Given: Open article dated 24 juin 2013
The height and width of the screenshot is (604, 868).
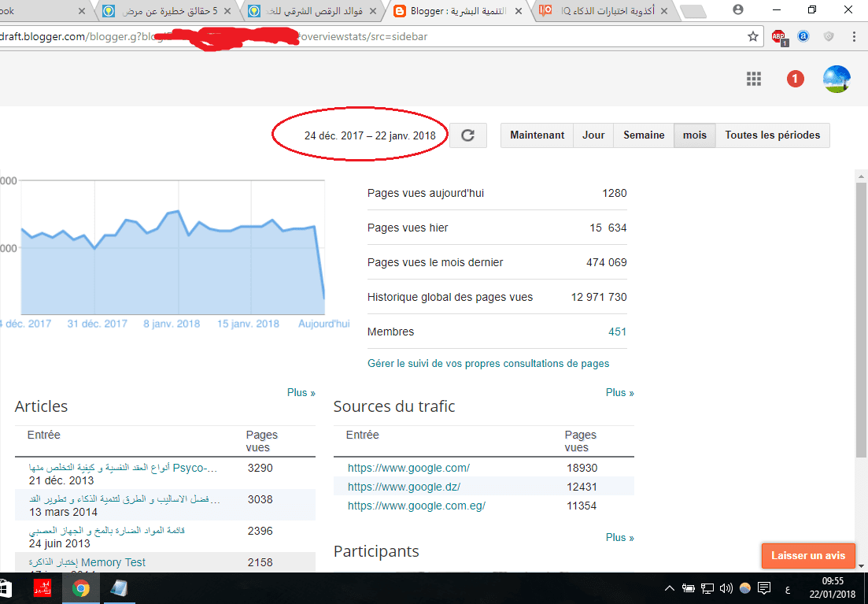Looking at the screenshot, I should [x=107, y=531].
